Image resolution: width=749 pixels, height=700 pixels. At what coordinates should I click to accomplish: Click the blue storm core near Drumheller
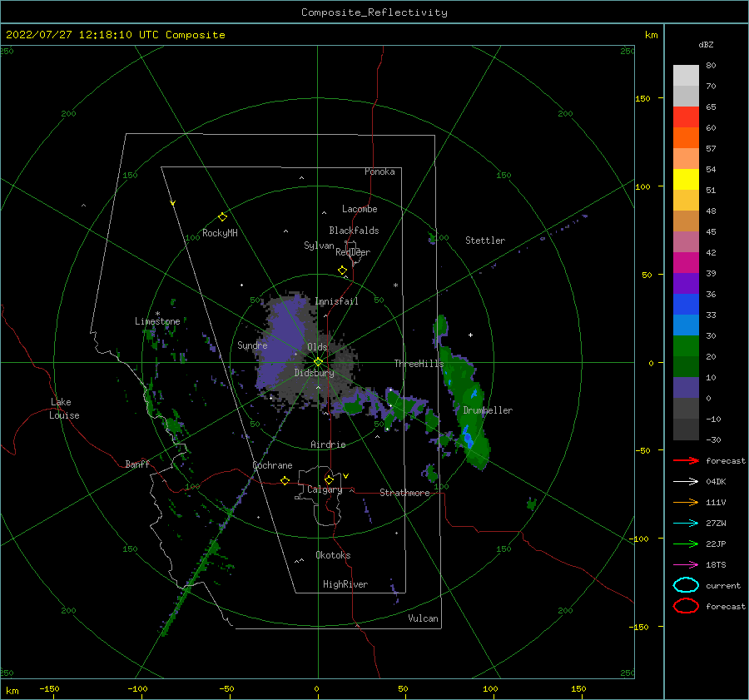click(468, 438)
